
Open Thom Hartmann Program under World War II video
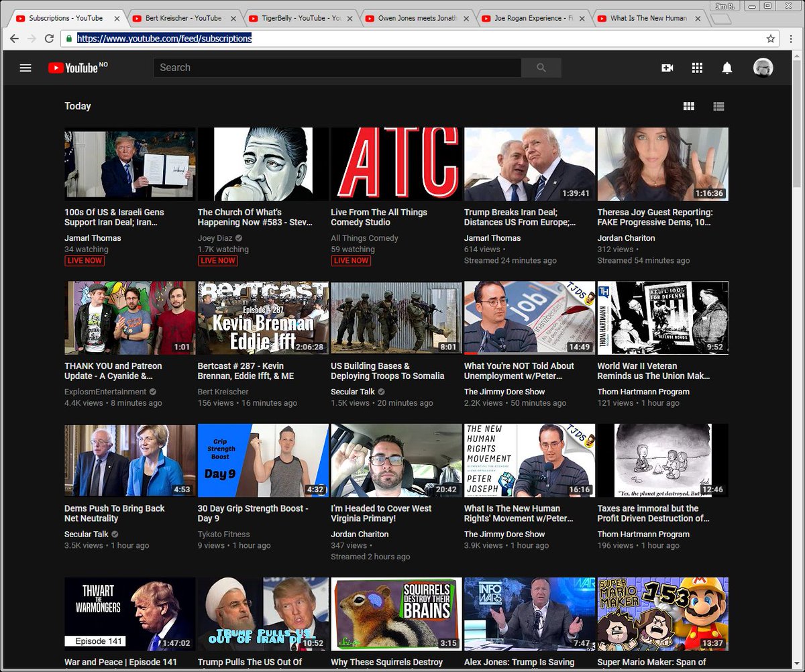click(643, 392)
